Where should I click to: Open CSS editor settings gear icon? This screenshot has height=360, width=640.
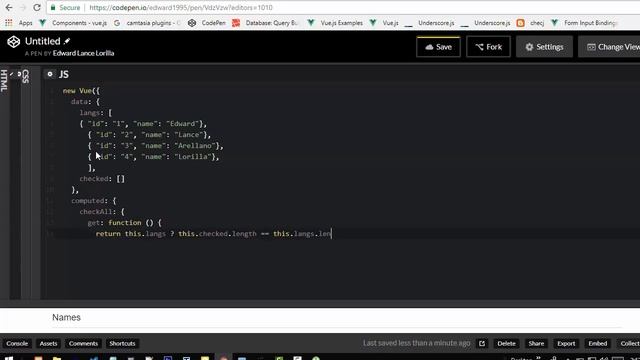(x=19, y=74)
